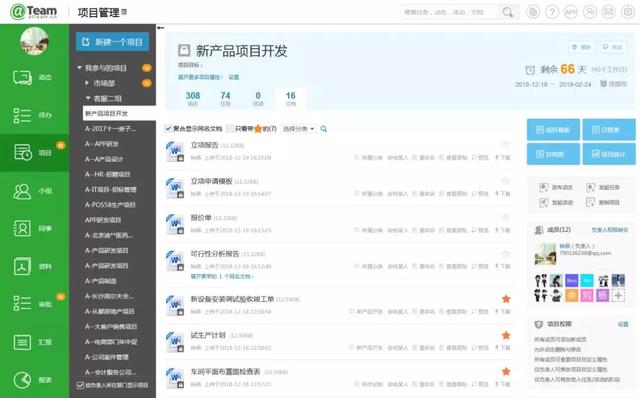This screenshot has width=640, height=398.
Task: Star the 报价单 document
Action: point(506,217)
